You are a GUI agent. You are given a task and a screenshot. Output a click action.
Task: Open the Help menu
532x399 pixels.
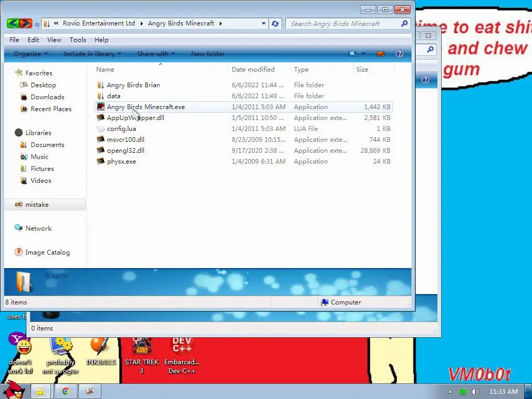101,39
